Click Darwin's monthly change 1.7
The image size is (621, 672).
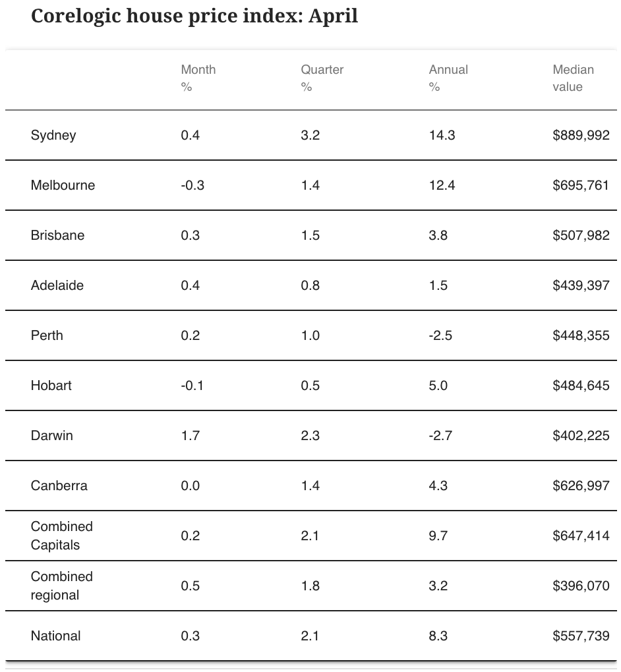[x=190, y=436]
